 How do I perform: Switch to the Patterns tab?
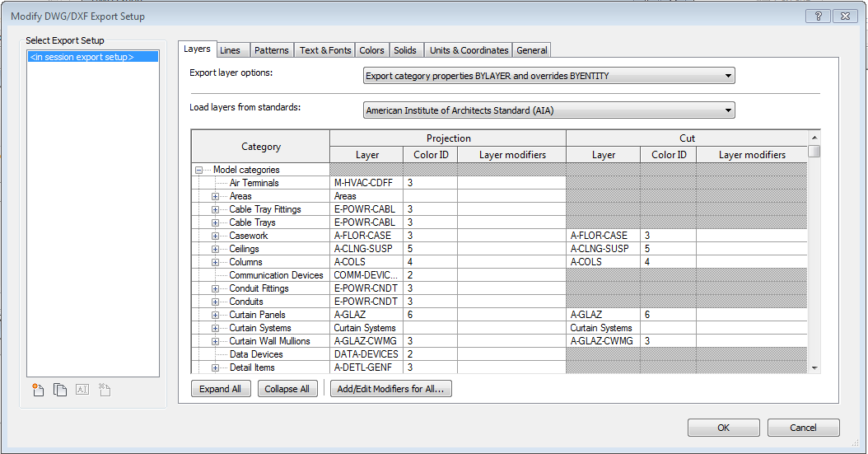(x=271, y=50)
